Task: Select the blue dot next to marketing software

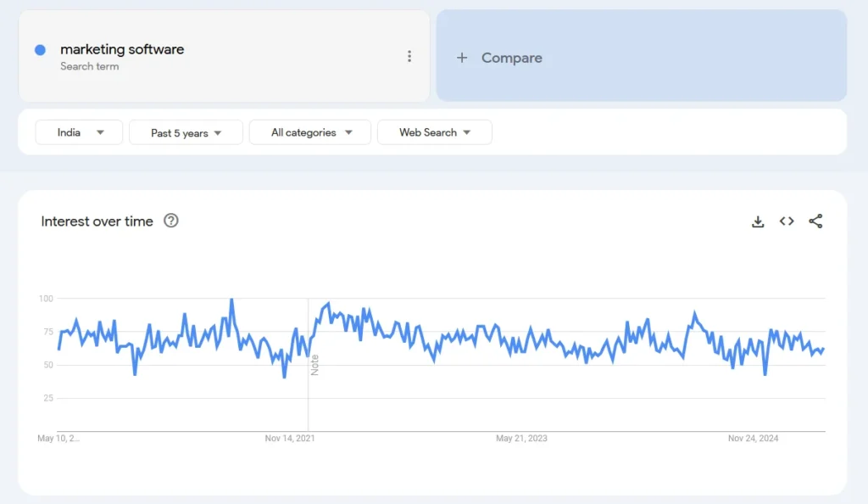Action: (38, 49)
